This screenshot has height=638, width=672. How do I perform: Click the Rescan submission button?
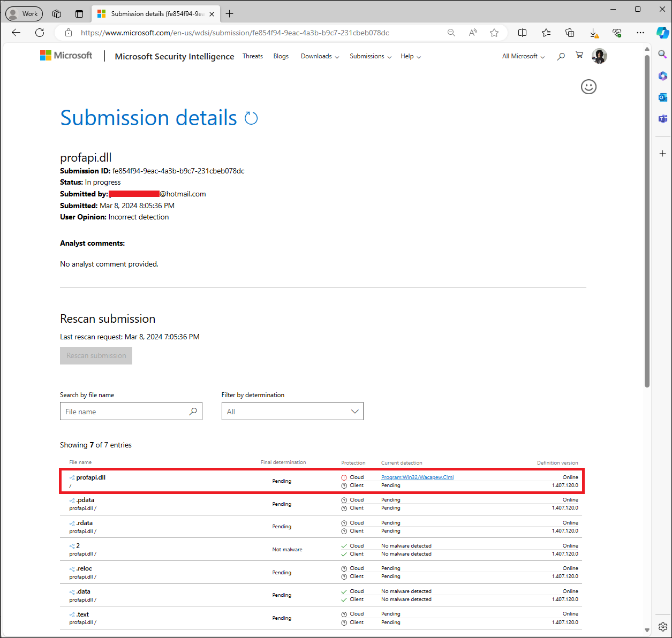[x=96, y=355]
